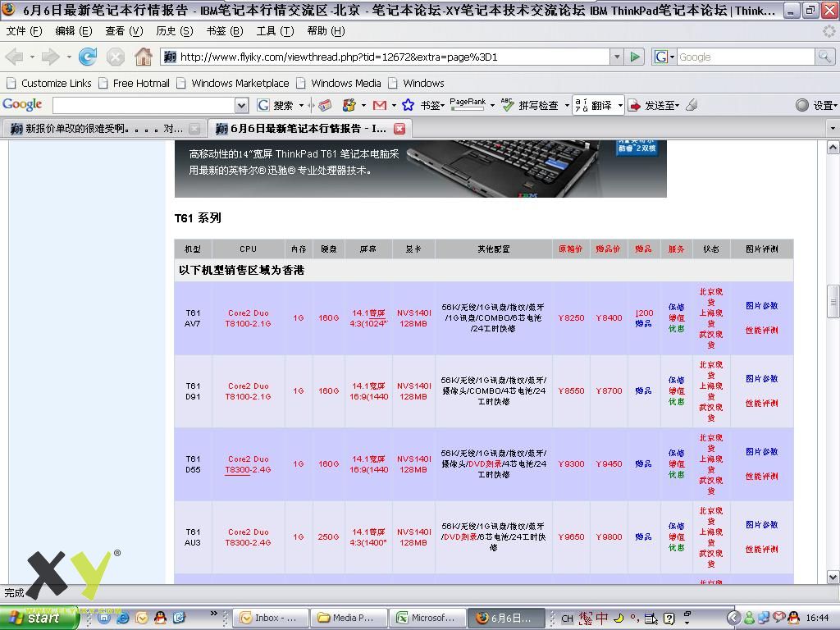Screen dimensions: 840x630
Task: Open the 查看 (V) menu
Action: (125, 31)
